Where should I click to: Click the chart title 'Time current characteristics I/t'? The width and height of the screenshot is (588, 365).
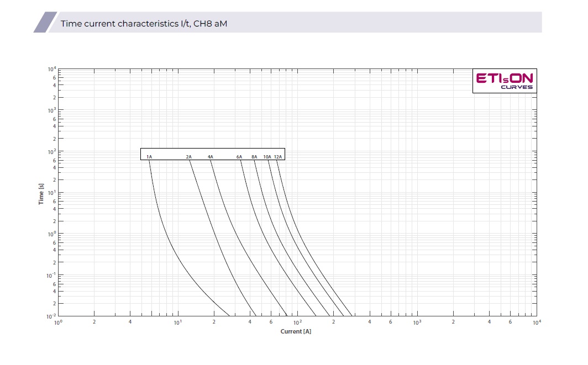[144, 24]
